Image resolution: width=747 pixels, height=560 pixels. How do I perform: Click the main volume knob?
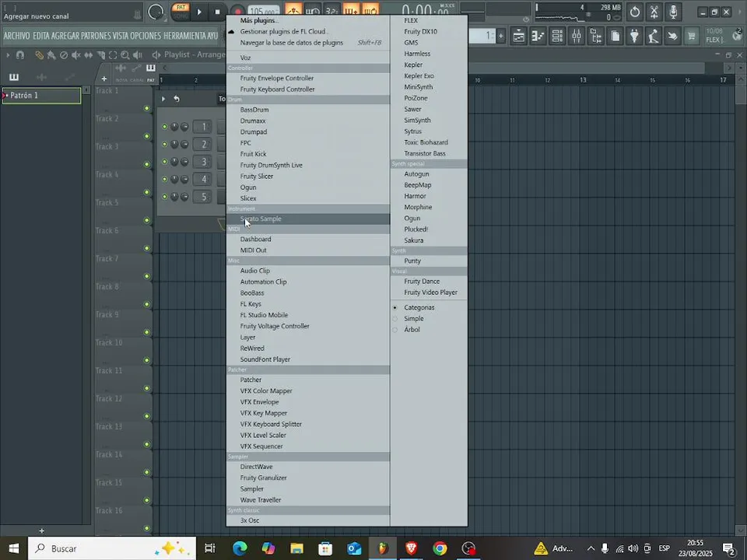point(156,12)
